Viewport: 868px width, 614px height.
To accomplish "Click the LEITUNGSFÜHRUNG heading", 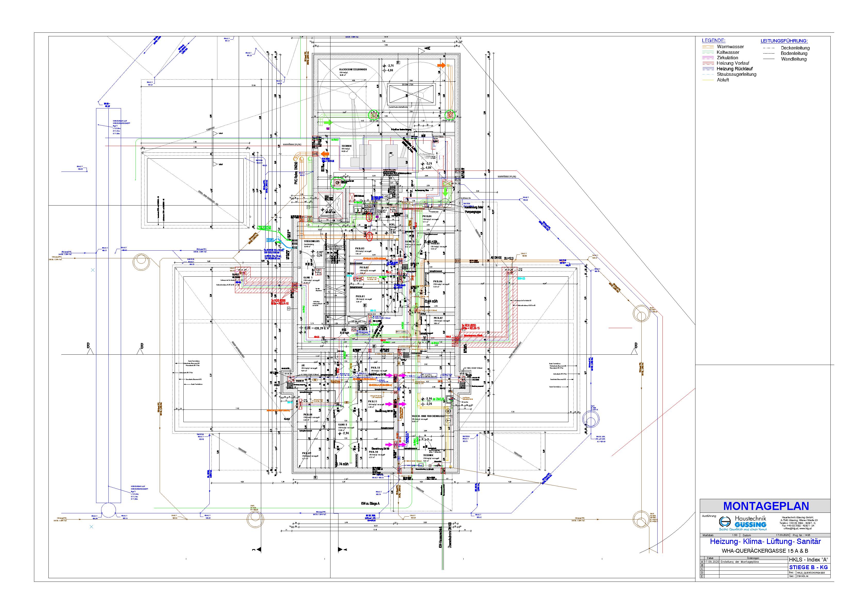I will (x=784, y=41).
